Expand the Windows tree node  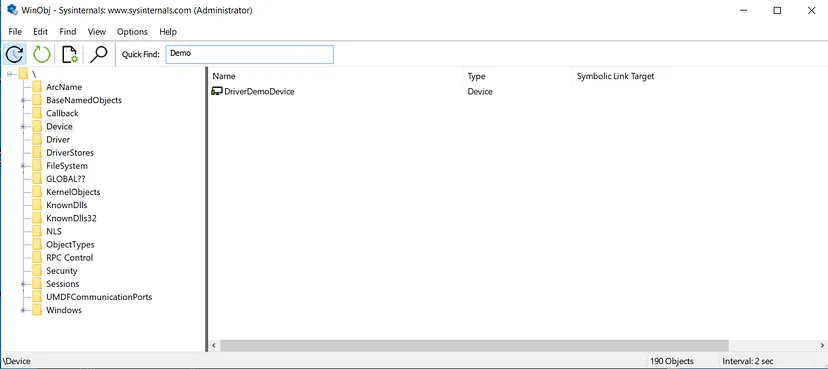[x=23, y=310]
